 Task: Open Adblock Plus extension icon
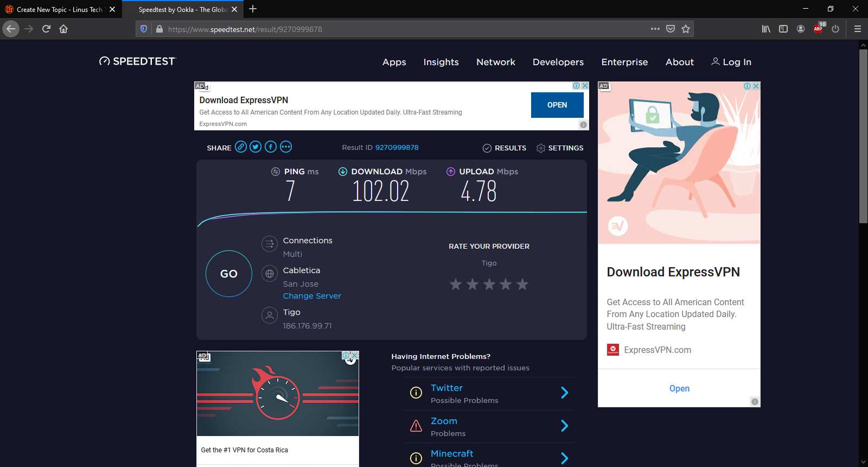click(x=819, y=28)
